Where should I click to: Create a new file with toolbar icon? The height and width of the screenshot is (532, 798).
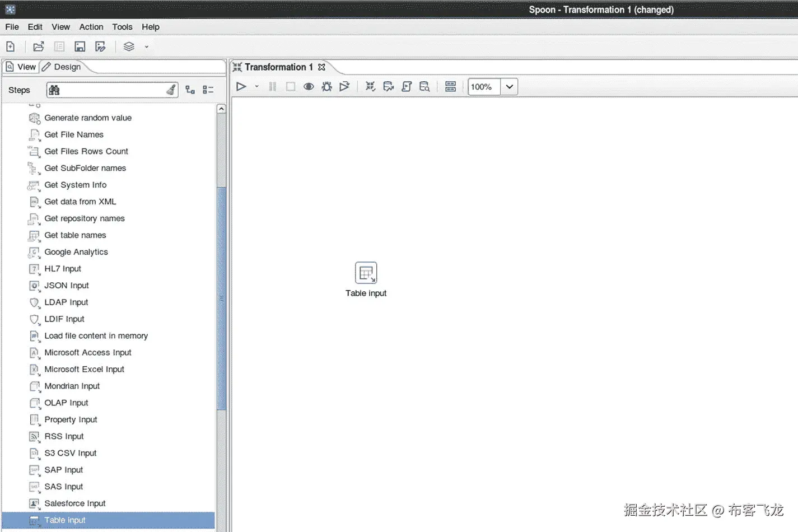pos(11,47)
